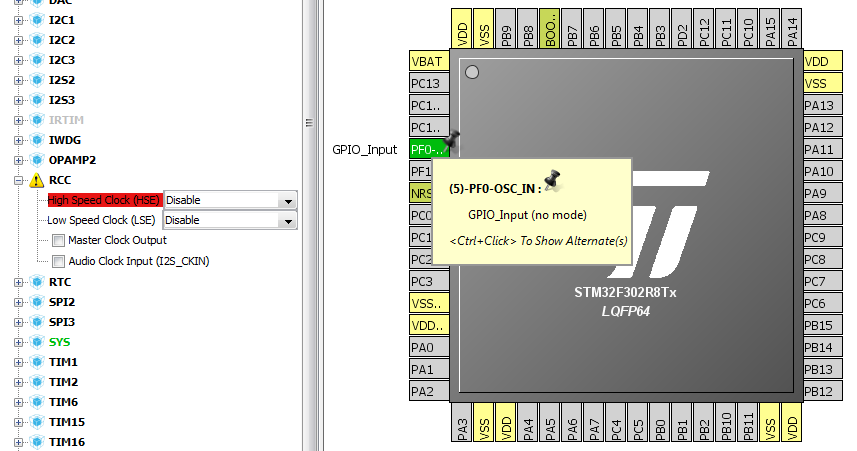857x451 pixels.
Task: Expand the I2C1 tree node
Action: [x=19, y=20]
